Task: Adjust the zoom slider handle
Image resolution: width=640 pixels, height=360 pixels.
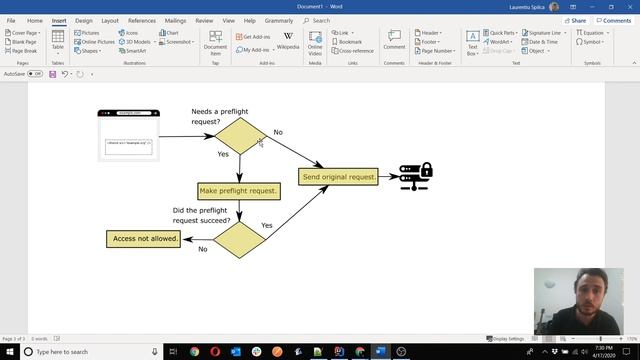Action: pyautogui.click(x=600, y=339)
